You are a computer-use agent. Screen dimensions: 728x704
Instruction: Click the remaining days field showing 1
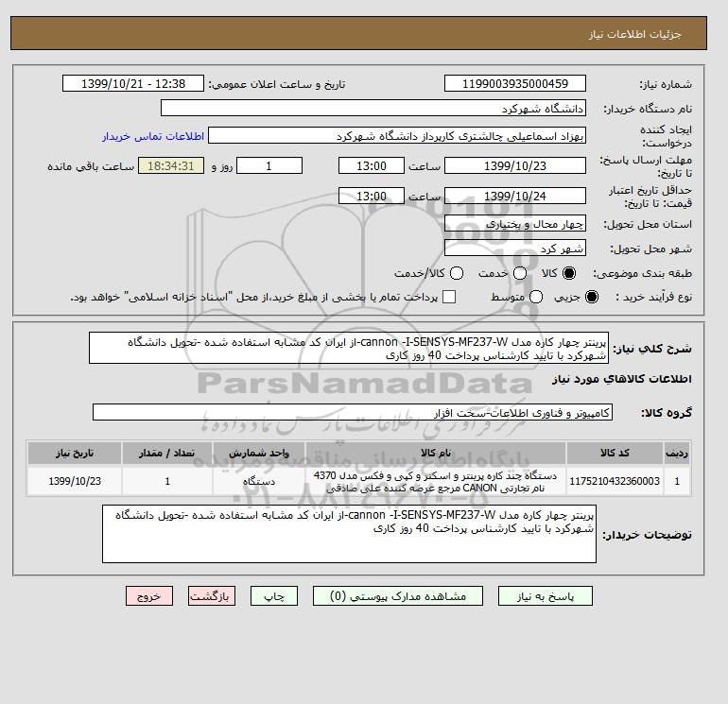click(x=269, y=165)
